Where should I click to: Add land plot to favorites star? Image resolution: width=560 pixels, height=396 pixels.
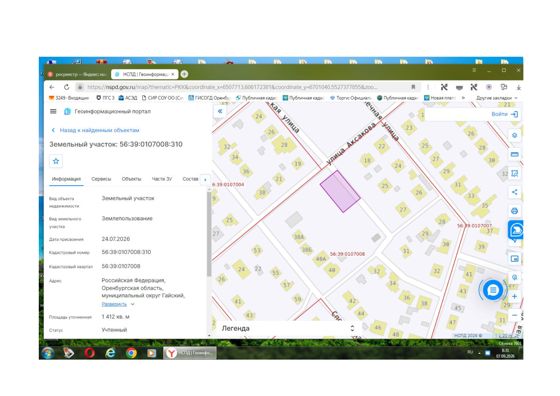[x=56, y=161]
